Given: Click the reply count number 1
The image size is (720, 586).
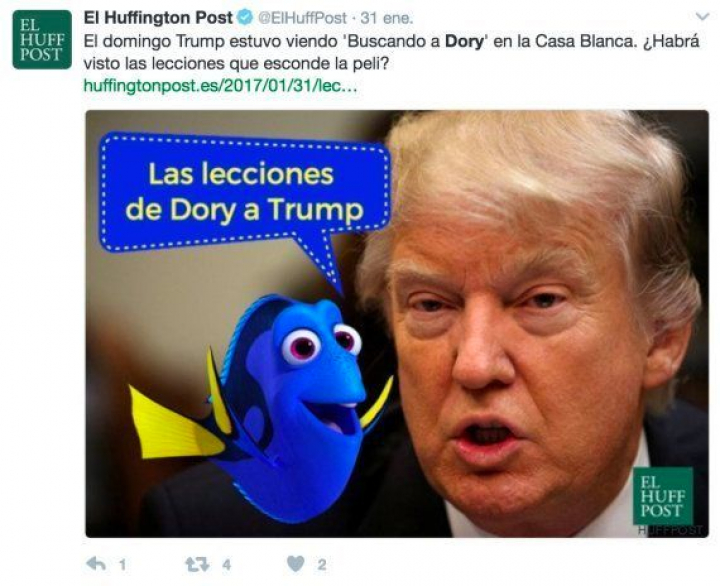Looking at the screenshot, I should [x=122, y=565].
